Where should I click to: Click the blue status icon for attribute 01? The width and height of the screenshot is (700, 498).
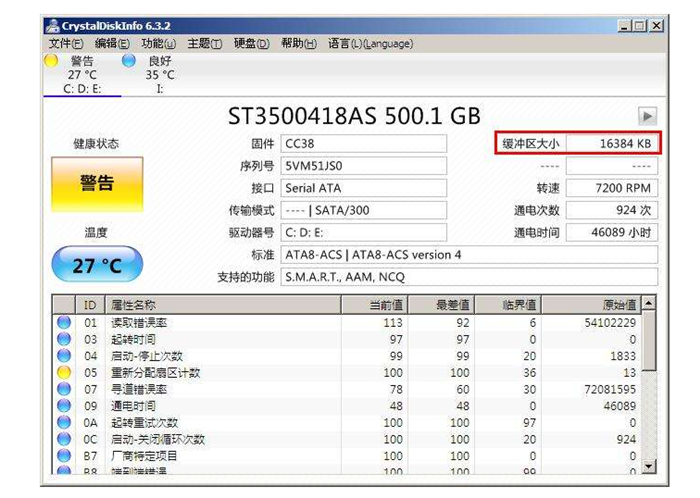point(64,322)
